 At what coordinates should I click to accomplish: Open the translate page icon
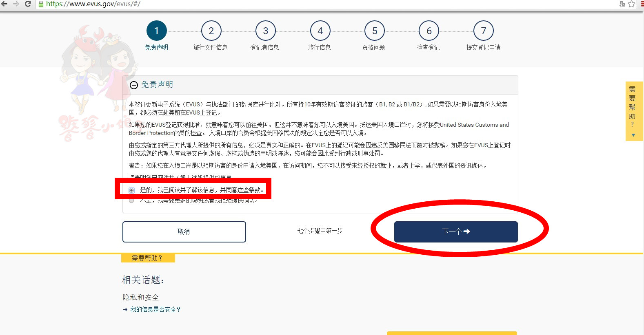pyautogui.click(x=622, y=4)
